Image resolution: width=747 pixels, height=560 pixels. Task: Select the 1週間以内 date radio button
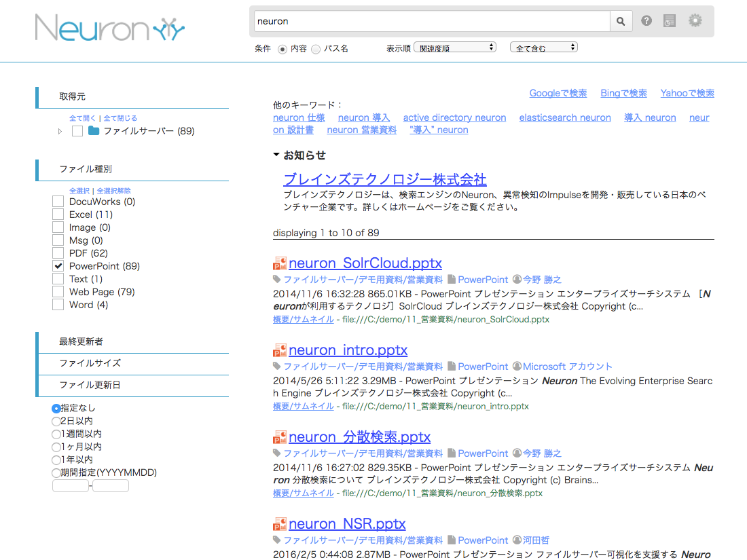(x=56, y=434)
